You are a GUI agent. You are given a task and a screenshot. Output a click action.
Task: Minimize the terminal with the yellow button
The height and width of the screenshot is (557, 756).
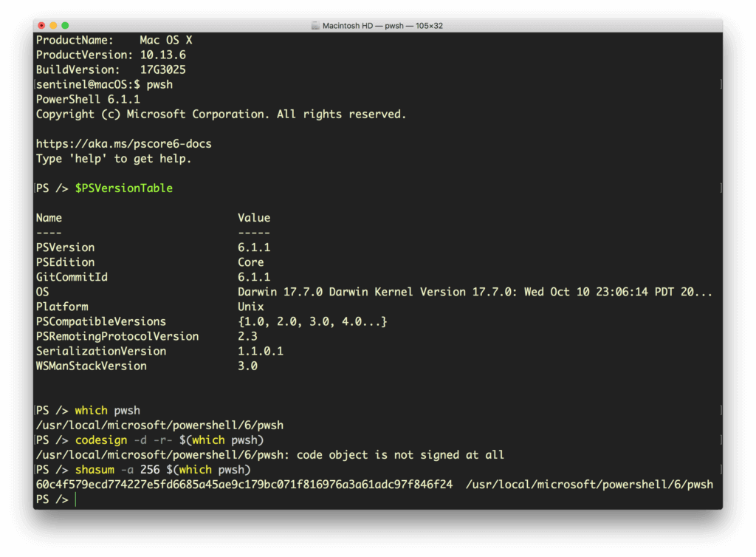point(54,26)
